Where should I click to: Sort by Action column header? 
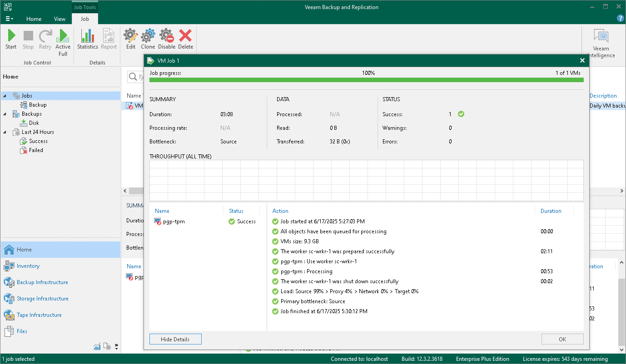point(280,211)
